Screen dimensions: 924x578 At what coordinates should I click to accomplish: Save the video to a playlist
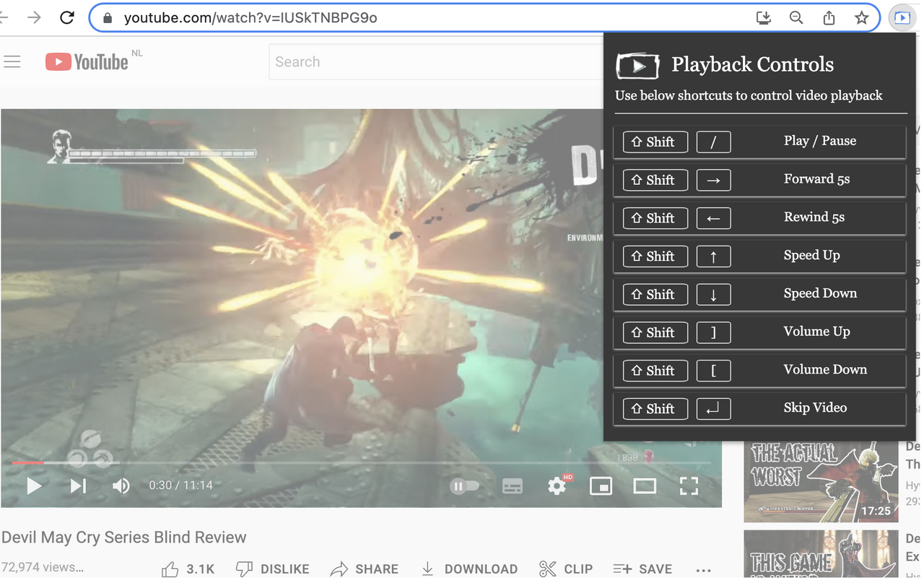[642, 569]
